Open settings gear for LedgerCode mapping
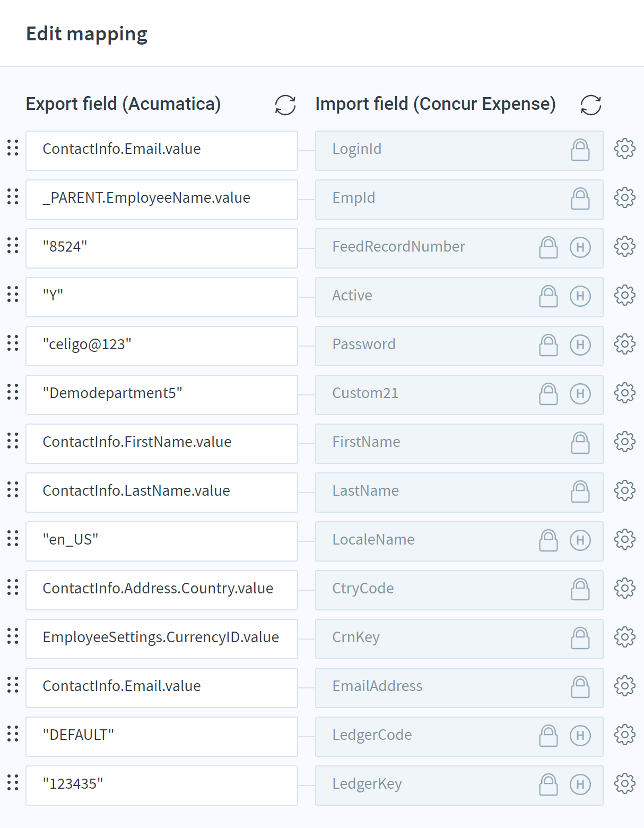The image size is (644, 828). tap(625, 735)
